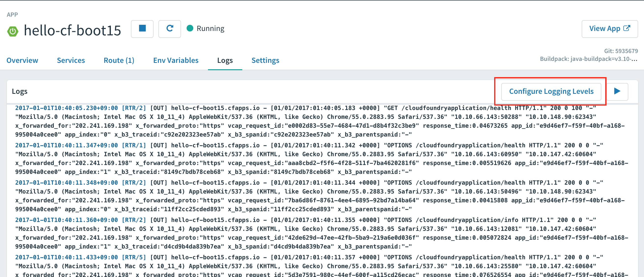The height and width of the screenshot is (277, 644).
Task: Click the Git: 5935679 label
Action: [x=621, y=51]
